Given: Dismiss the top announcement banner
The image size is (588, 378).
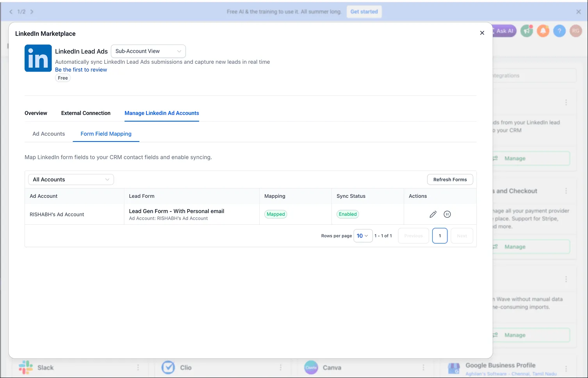Looking at the screenshot, I should [x=579, y=12].
